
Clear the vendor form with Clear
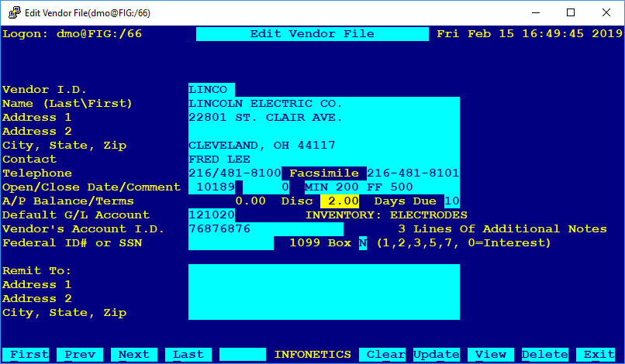(x=382, y=355)
